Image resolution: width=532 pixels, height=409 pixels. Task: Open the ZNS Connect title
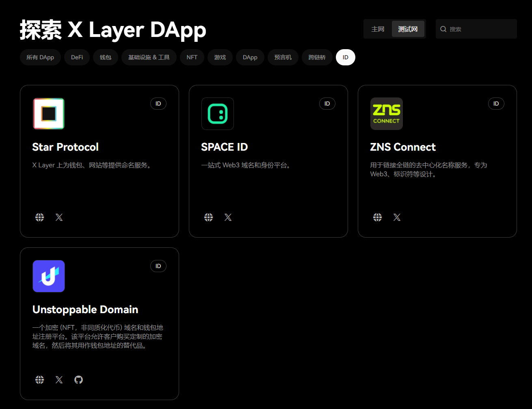click(x=403, y=147)
